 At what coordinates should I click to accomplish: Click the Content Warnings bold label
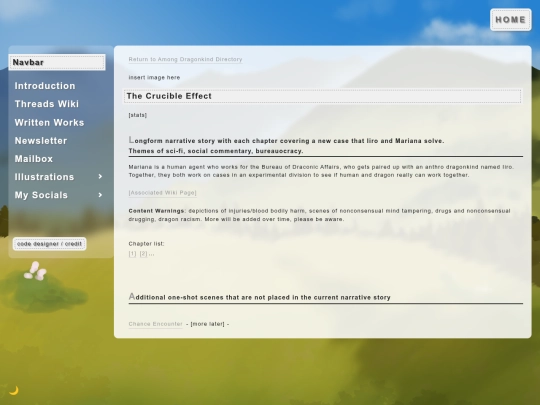click(x=157, y=211)
